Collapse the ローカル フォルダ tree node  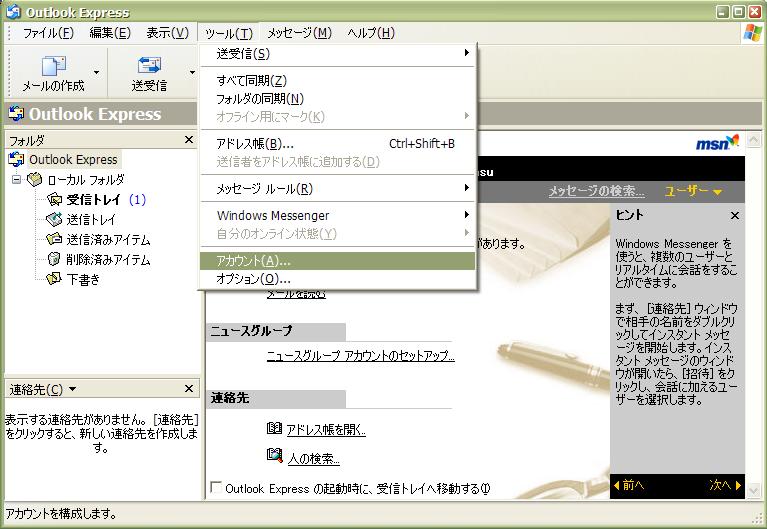point(17,180)
